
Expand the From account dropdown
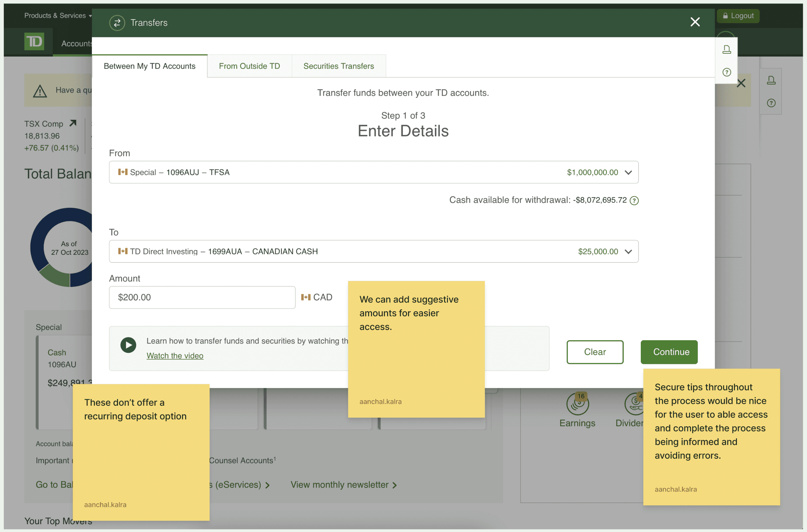pos(628,173)
